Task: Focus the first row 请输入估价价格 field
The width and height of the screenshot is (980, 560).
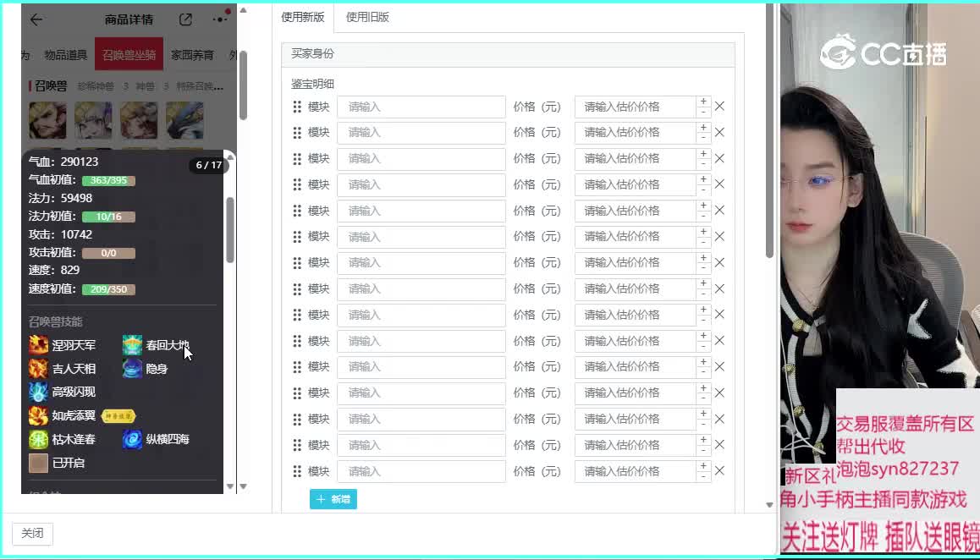Action: (635, 107)
